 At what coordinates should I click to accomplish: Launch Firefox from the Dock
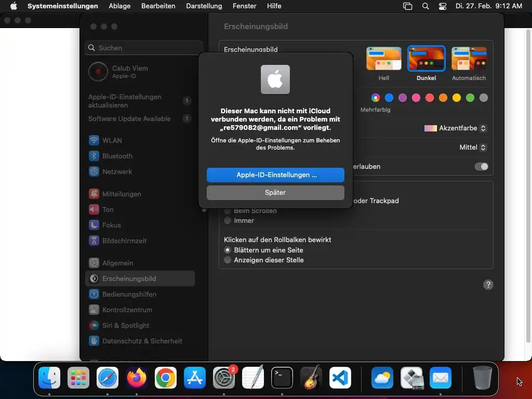(x=137, y=378)
